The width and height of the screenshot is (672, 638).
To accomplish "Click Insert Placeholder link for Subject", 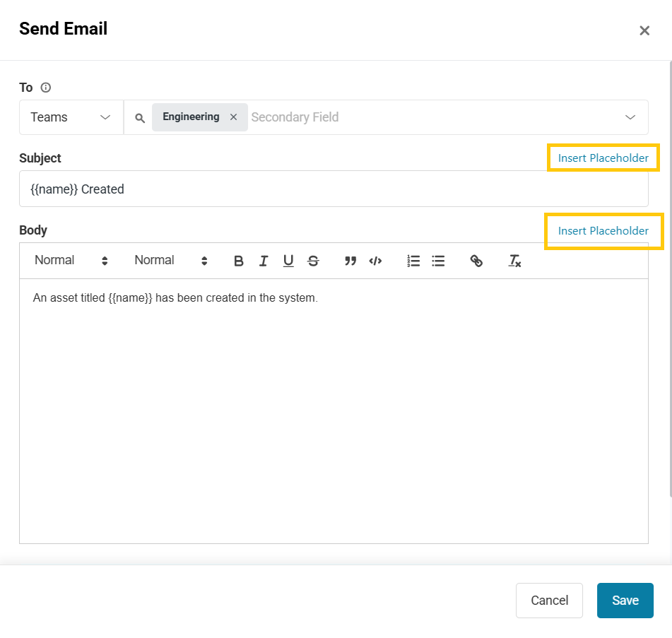I will coord(603,158).
